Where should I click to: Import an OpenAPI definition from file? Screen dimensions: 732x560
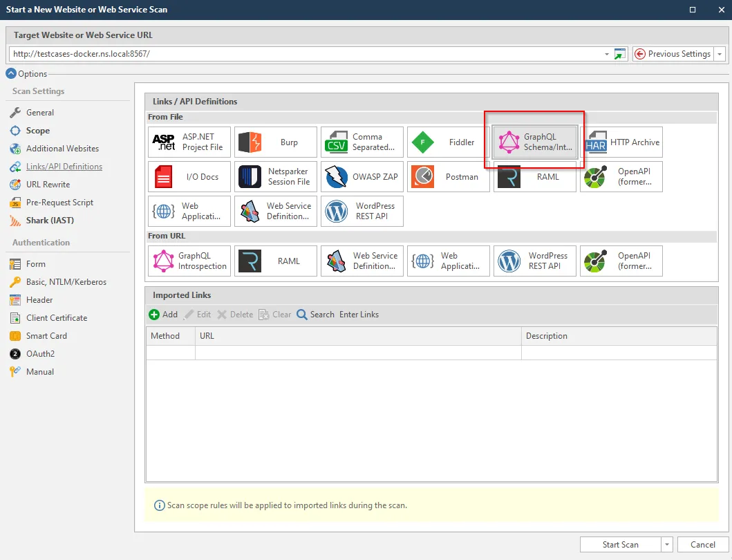[x=621, y=176]
